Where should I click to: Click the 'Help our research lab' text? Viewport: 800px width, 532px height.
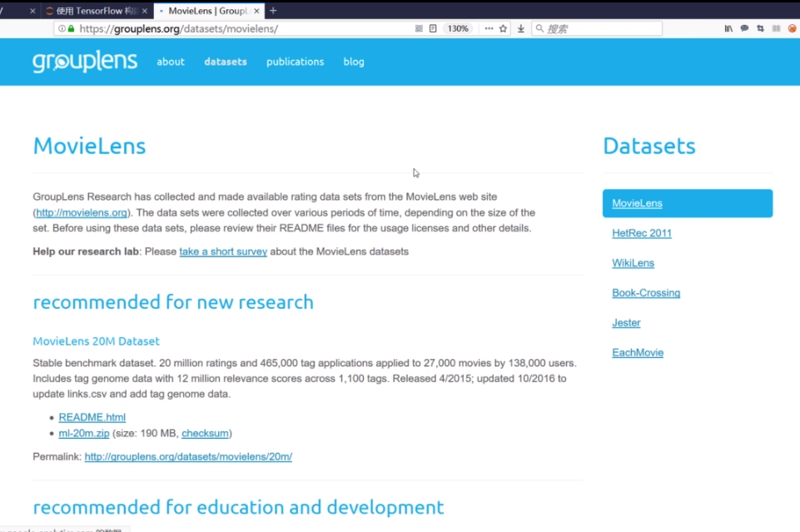pyautogui.click(x=86, y=251)
